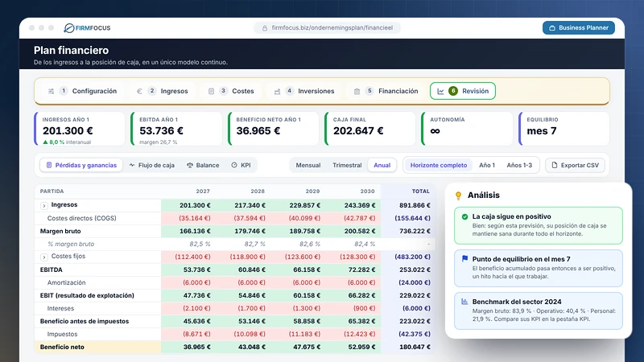The width and height of the screenshot is (644, 362).
Task: Switch to KPI tab
Action: pyautogui.click(x=241, y=165)
